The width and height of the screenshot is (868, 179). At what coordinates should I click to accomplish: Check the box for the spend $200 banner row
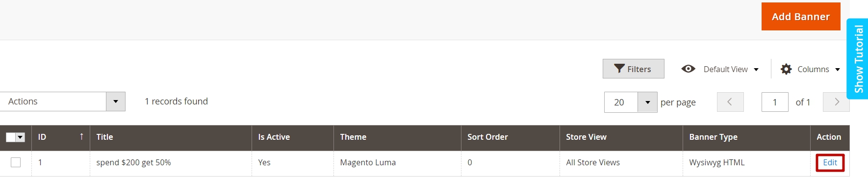point(16,162)
